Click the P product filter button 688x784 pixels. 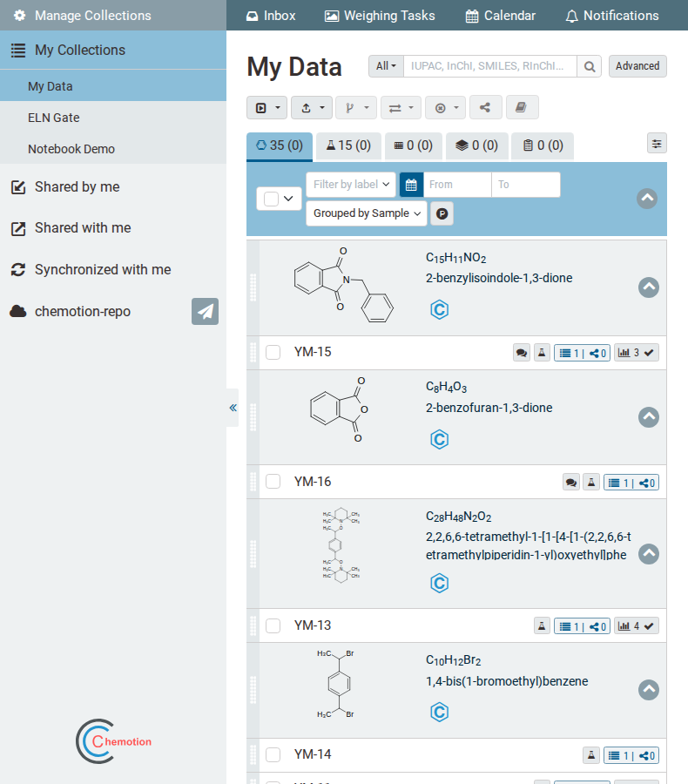[x=442, y=213]
